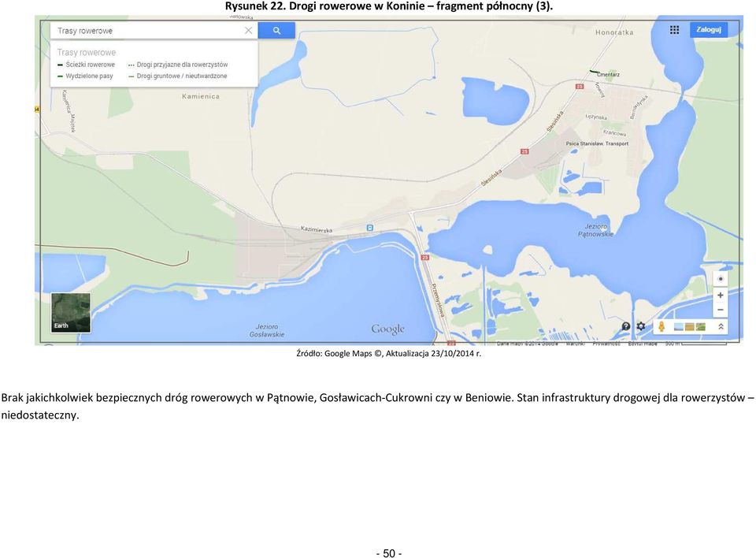This screenshot has width=756, height=558.
Task: Click the 'Cmentarz' map label
Action: [x=609, y=75]
